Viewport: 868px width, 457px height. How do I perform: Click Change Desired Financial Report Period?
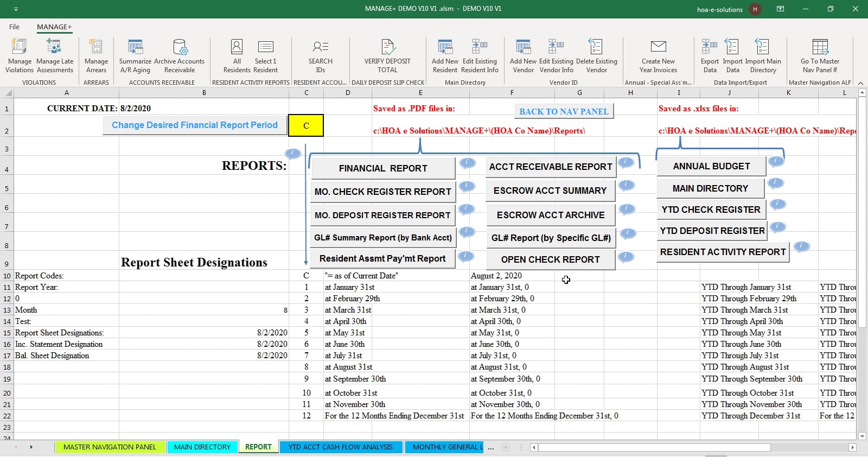(x=195, y=125)
